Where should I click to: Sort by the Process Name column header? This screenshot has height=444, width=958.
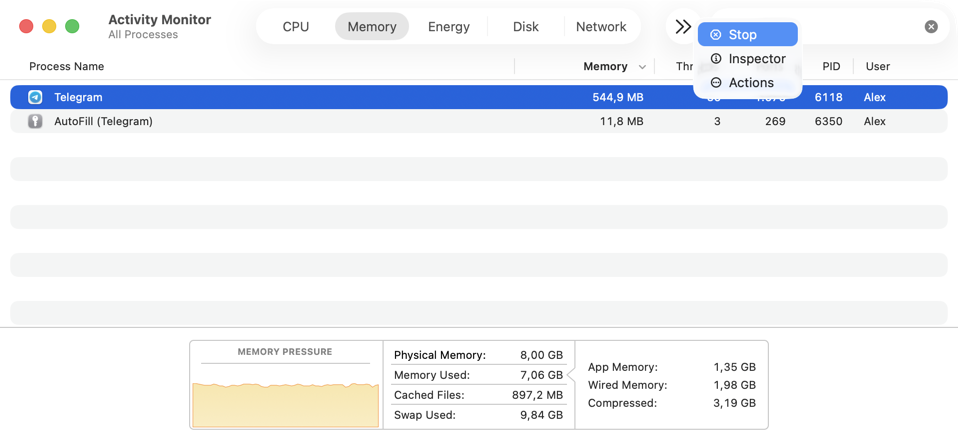click(67, 66)
